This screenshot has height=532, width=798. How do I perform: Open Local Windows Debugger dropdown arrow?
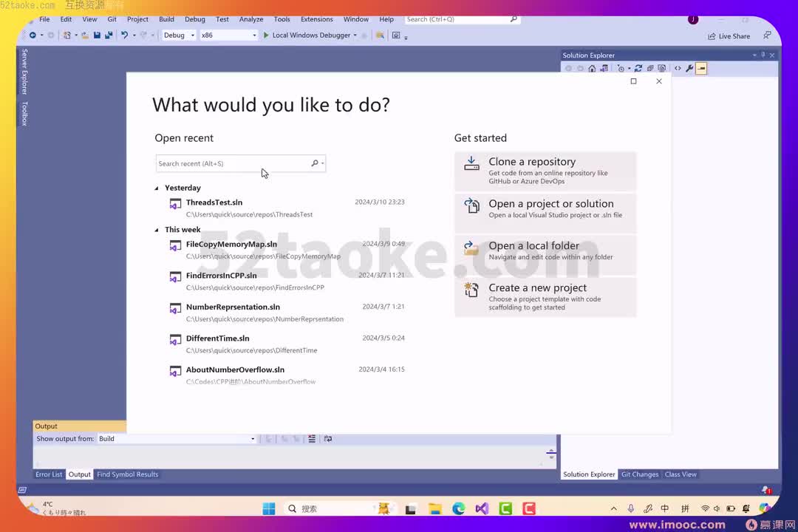(x=355, y=35)
